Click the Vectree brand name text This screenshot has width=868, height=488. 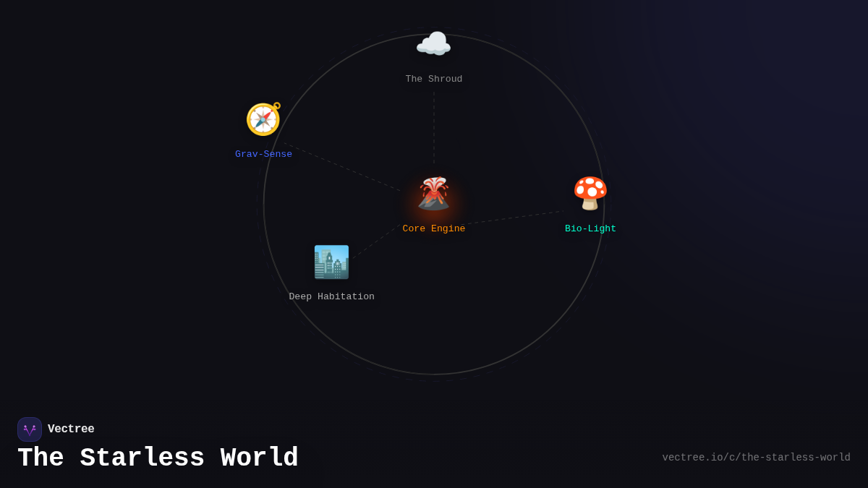click(x=71, y=429)
